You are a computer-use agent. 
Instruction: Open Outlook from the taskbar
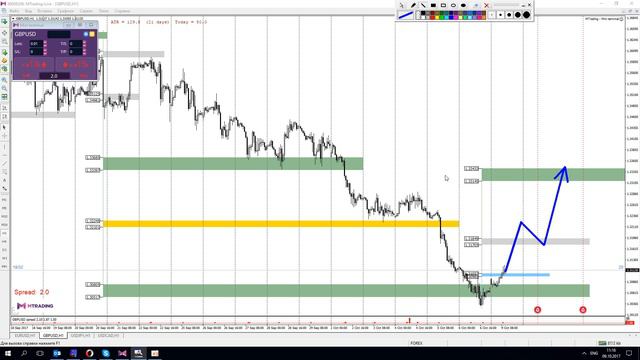tap(57, 353)
